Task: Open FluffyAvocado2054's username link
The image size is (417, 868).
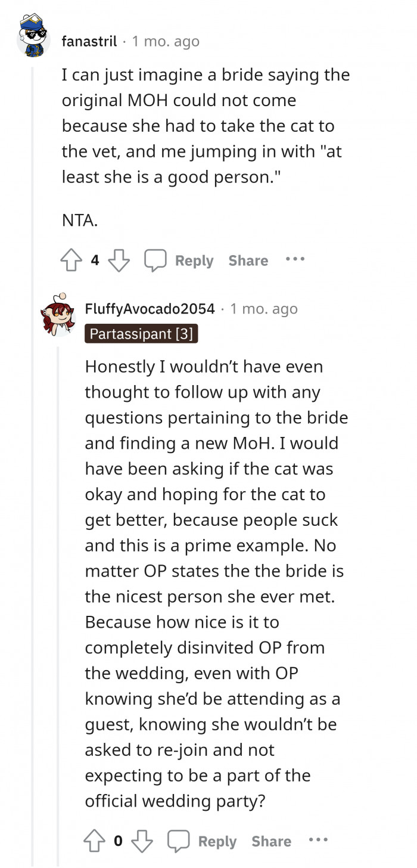Action: point(150,308)
